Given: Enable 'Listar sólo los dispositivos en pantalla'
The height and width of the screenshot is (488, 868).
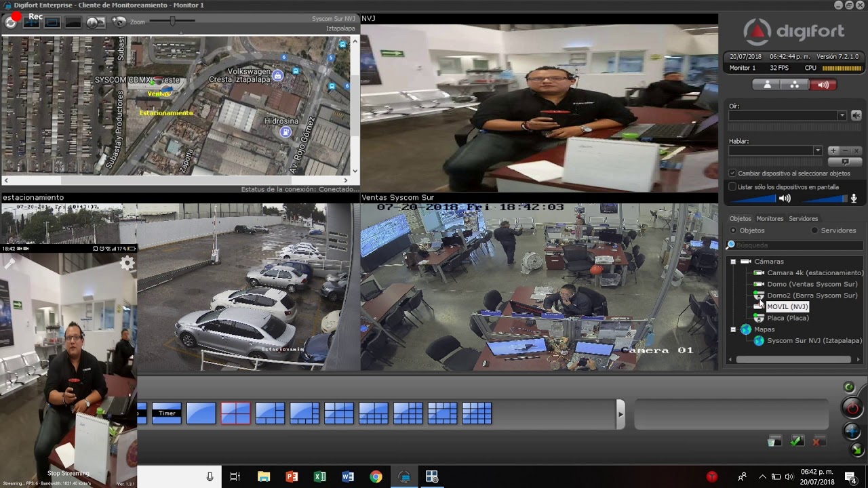Looking at the screenshot, I should [x=732, y=187].
